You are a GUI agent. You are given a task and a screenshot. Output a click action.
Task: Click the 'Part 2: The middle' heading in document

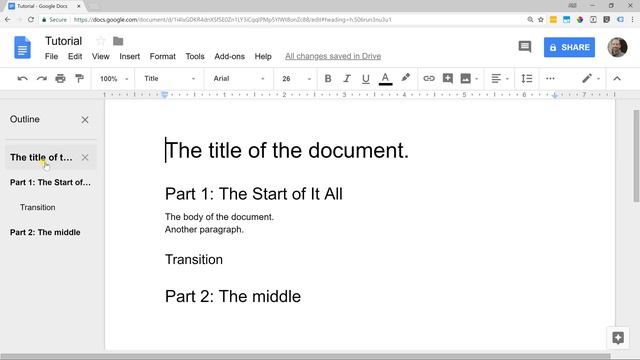tap(233, 296)
